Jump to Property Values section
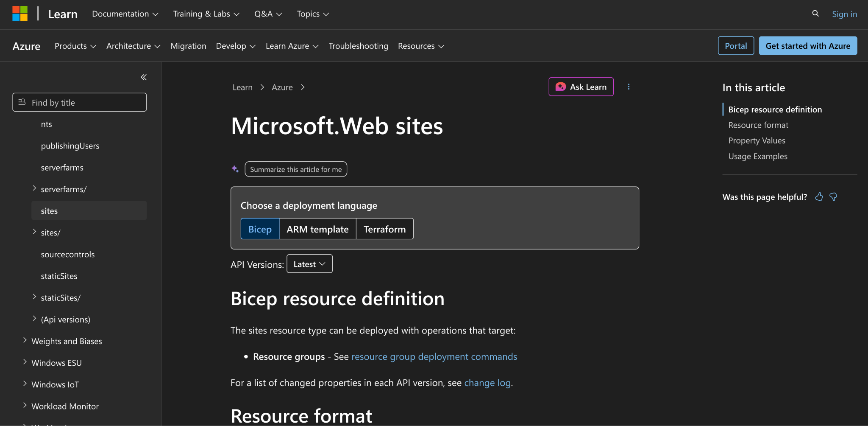This screenshot has height=426, width=868. (757, 140)
